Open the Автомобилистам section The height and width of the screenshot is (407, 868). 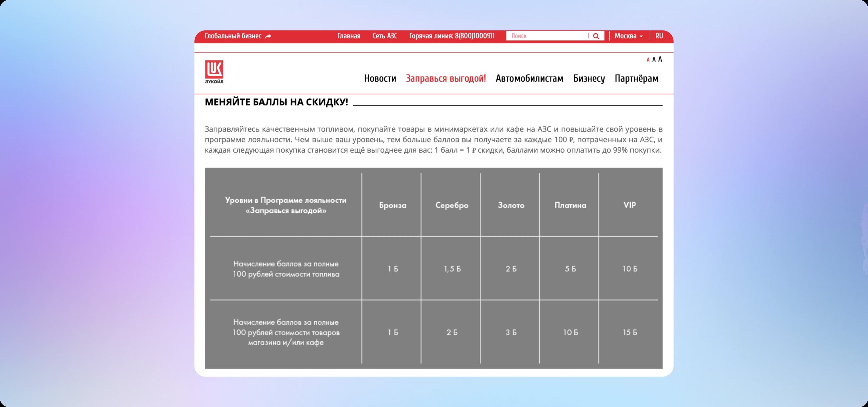(529, 78)
